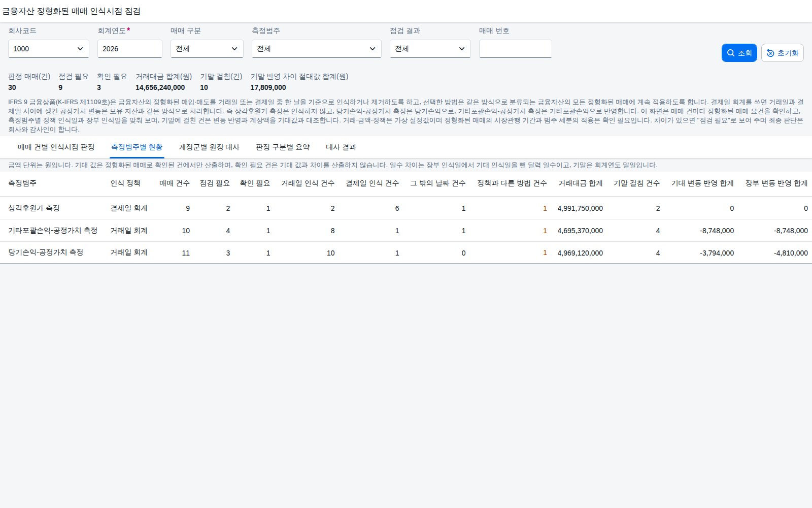Click the 기대 변동 반영 합계 header

[x=702, y=183]
